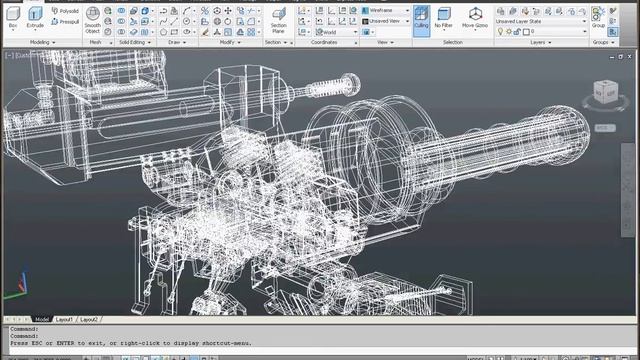Click the highlighted group selection toggle icon
The height and width of the screenshot is (360, 640).
point(612,32)
